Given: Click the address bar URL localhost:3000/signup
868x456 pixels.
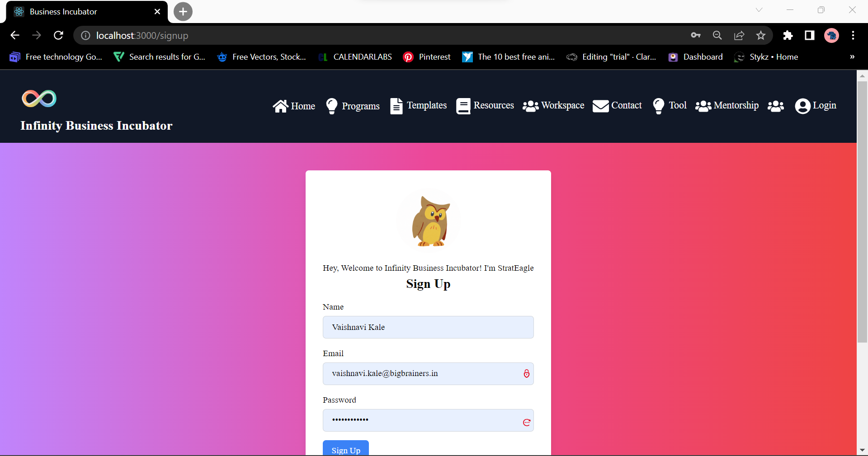Looking at the screenshot, I should pyautogui.click(x=142, y=35).
